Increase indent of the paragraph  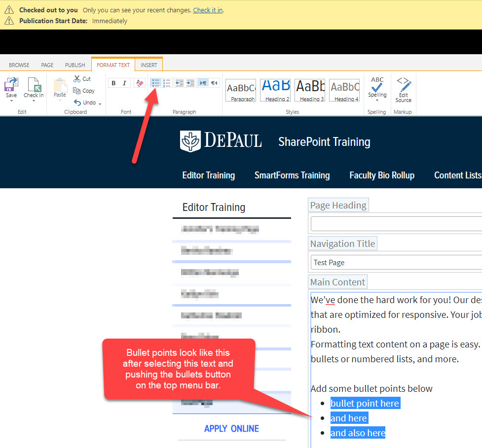190,83
